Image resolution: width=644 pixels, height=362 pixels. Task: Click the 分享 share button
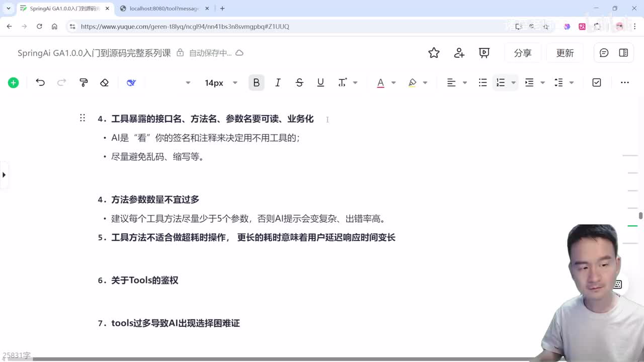523,53
